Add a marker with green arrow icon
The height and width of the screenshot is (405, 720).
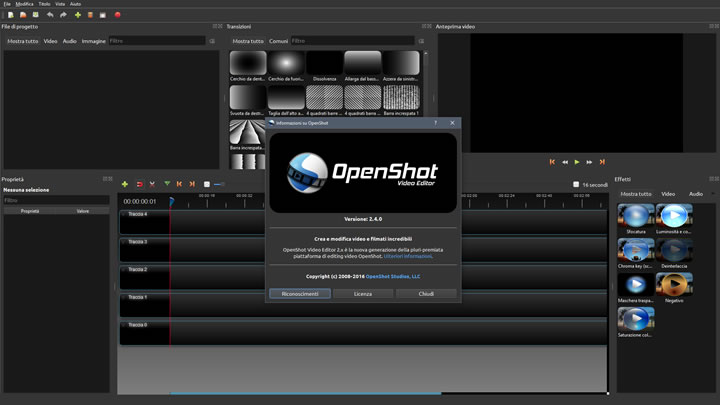pos(166,184)
